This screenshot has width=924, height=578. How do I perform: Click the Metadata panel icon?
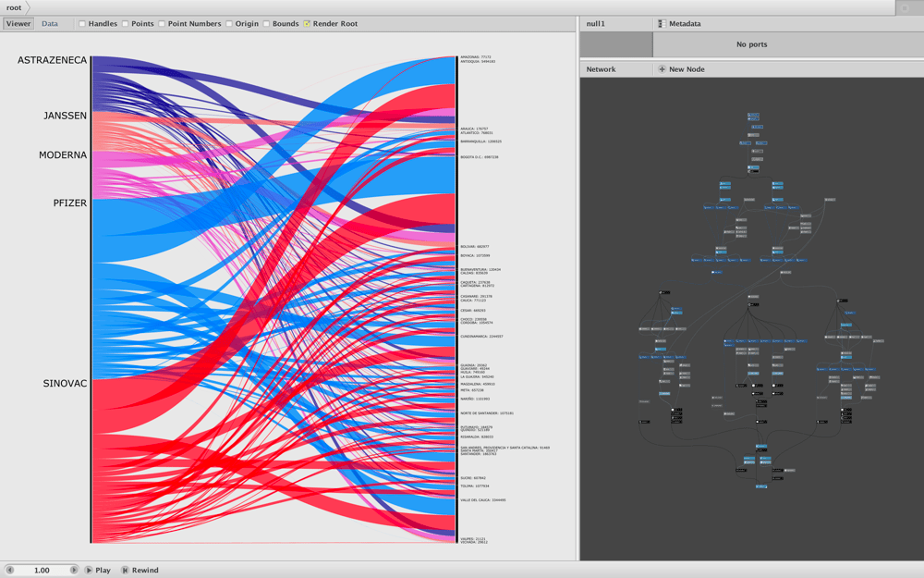click(662, 24)
